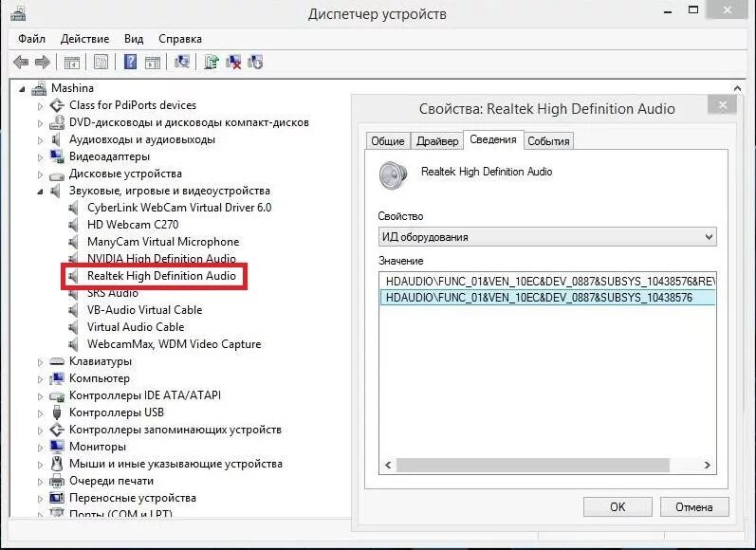The width and height of the screenshot is (756, 550).
Task: Maximize the Диспетчер устройств window
Action: pyautogui.click(x=693, y=9)
